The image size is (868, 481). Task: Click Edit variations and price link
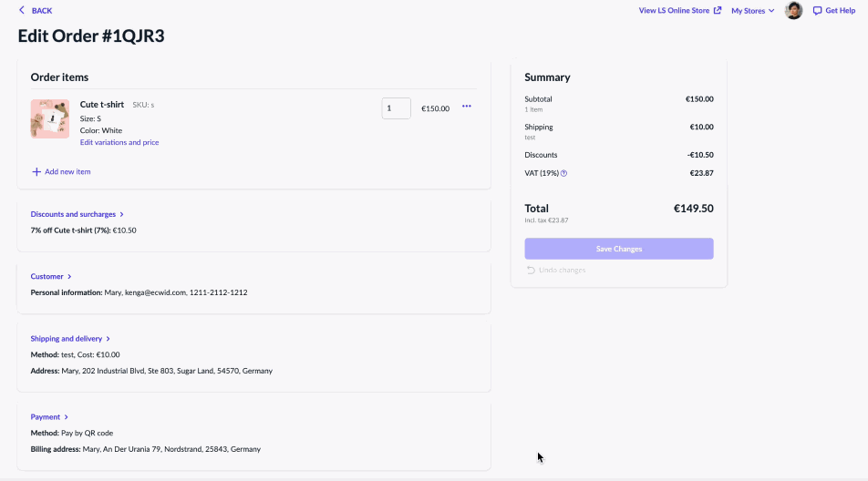[119, 142]
